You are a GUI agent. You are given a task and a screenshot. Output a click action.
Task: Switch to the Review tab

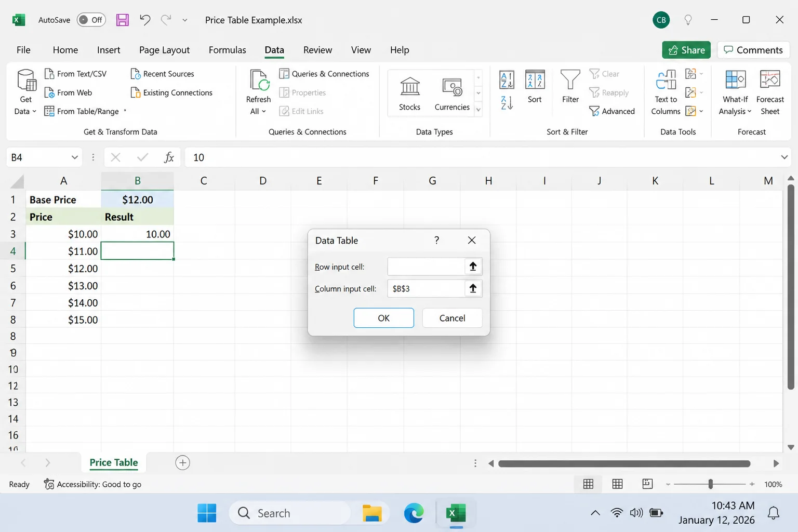(317, 50)
